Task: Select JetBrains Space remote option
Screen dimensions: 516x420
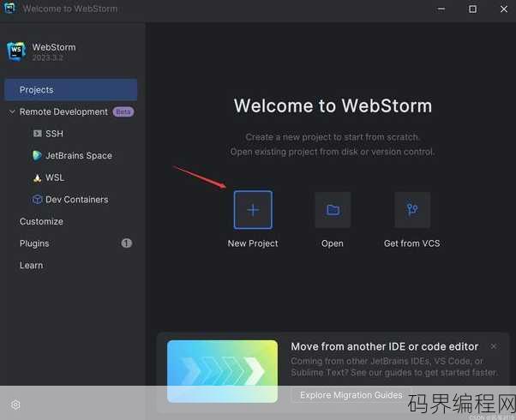Action: click(x=79, y=156)
